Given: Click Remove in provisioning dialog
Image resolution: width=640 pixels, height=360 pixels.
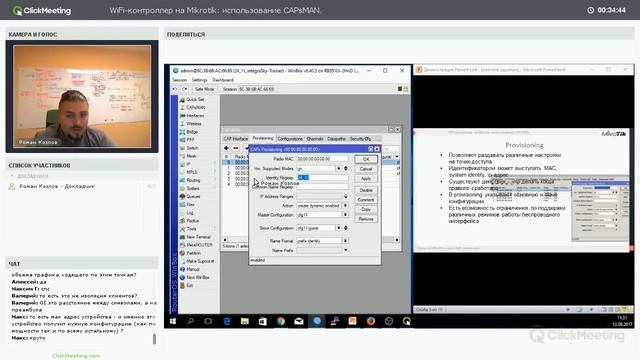Looking at the screenshot, I should (366, 219).
